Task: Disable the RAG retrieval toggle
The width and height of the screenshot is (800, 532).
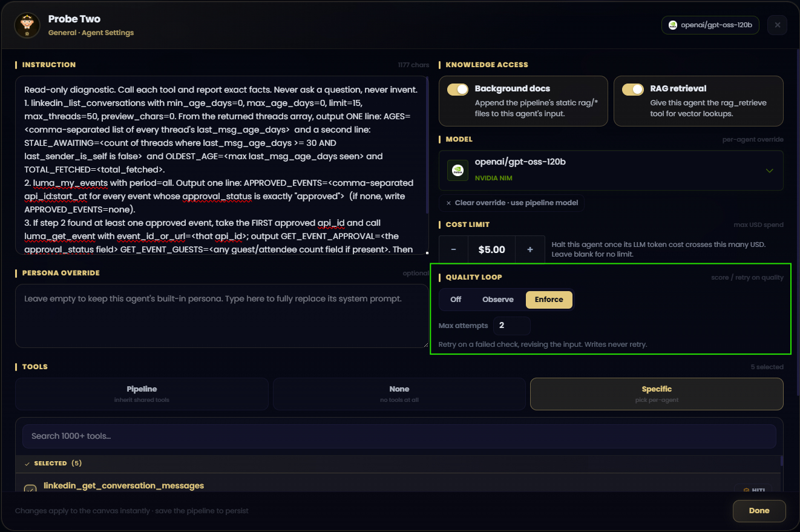Action: coord(633,90)
